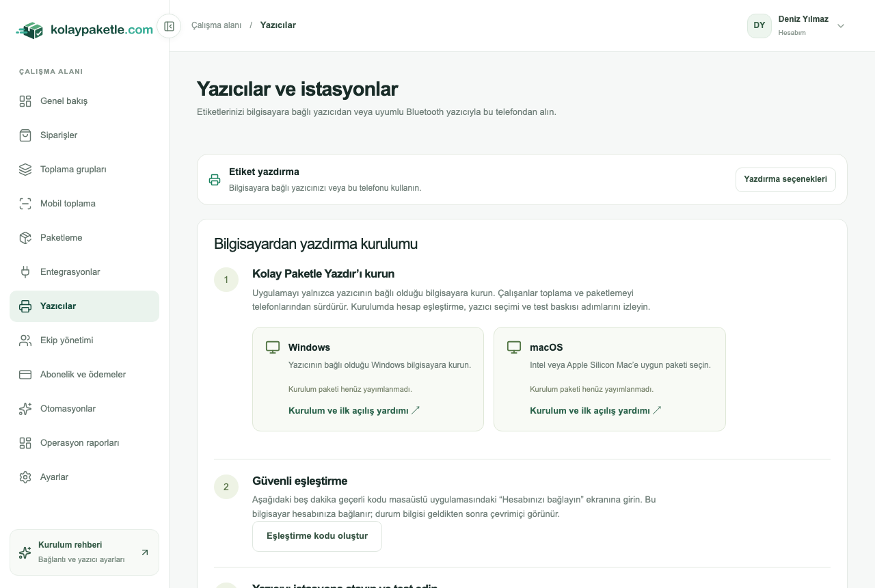
Task: Open the DY avatar account menu
Action: [759, 26]
